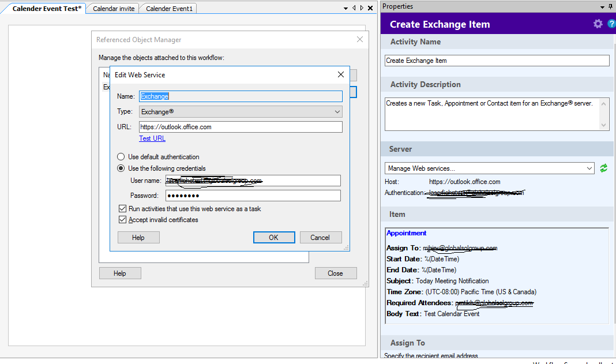The width and height of the screenshot is (616, 364).
Task: Switch to the Calendar invite tab
Action: point(114,9)
